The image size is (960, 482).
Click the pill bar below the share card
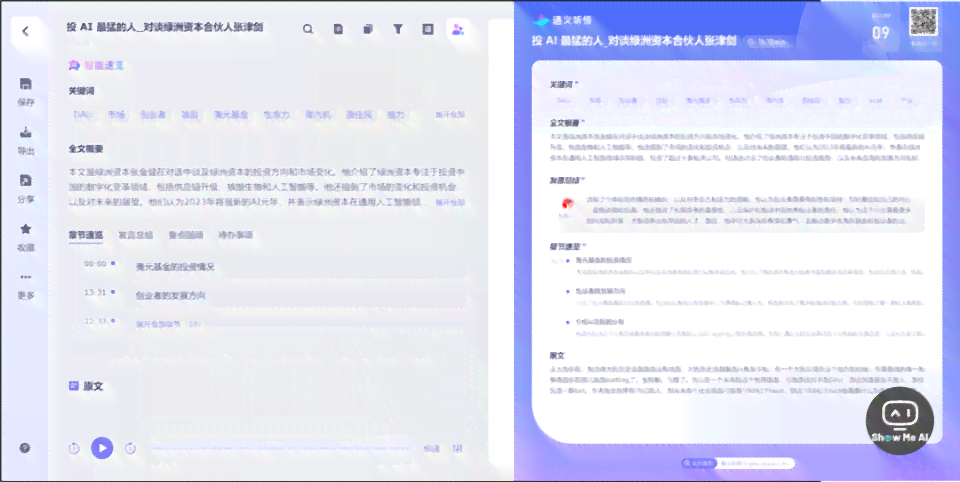coord(738,464)
